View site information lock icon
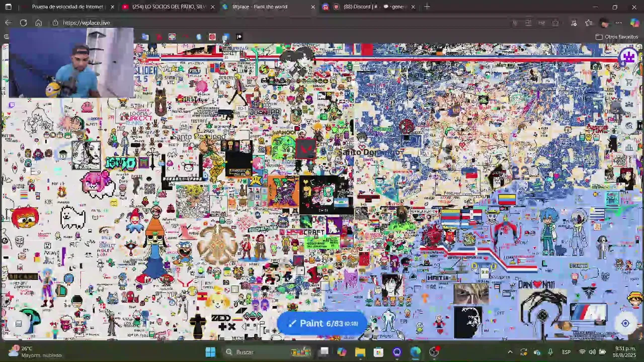The image size is (644, 362). pos(55,23)
